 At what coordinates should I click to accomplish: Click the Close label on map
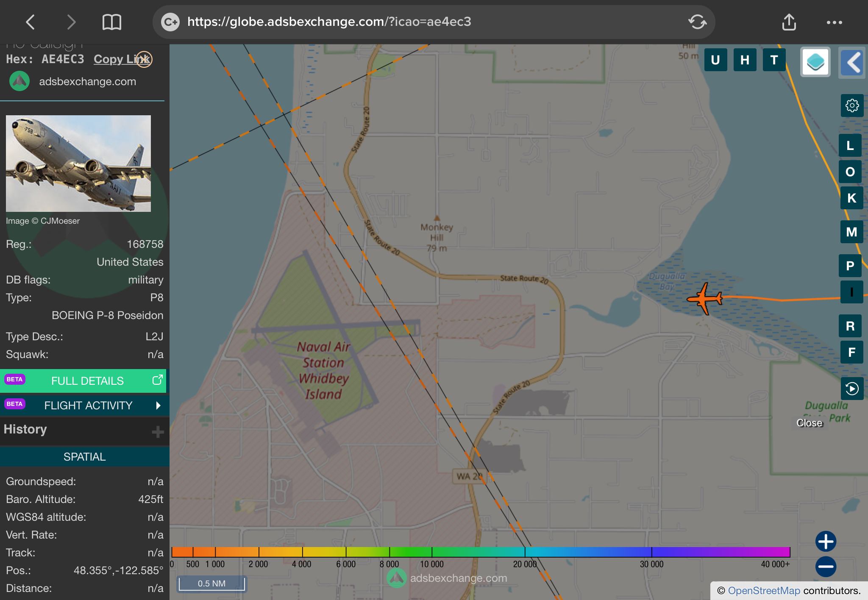tap(809, 423)
